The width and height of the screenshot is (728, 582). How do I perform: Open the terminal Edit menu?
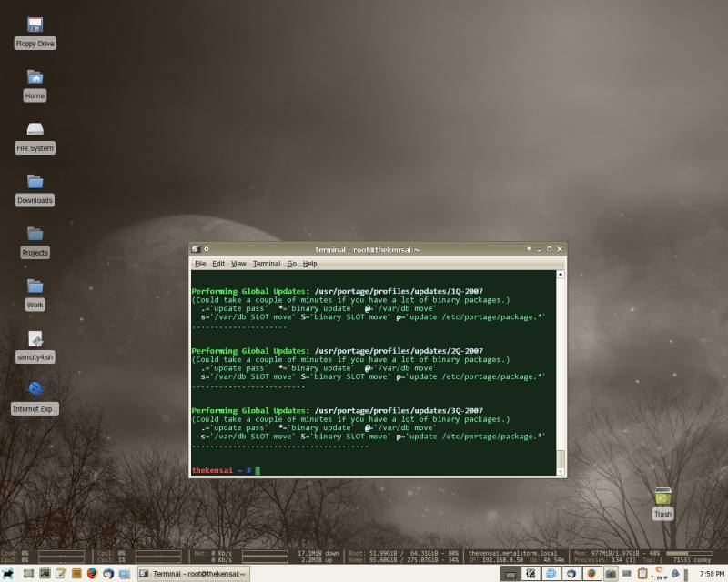218,264
